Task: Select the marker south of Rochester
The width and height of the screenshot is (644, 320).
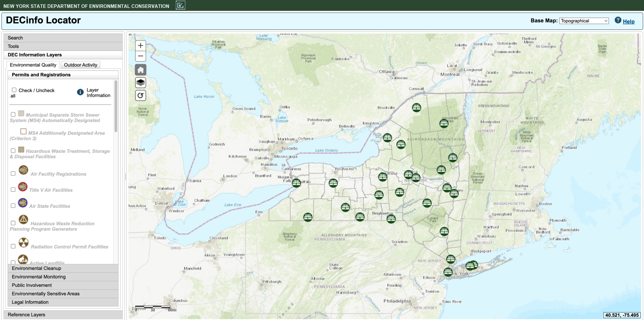Action: [x=333, y=183]
